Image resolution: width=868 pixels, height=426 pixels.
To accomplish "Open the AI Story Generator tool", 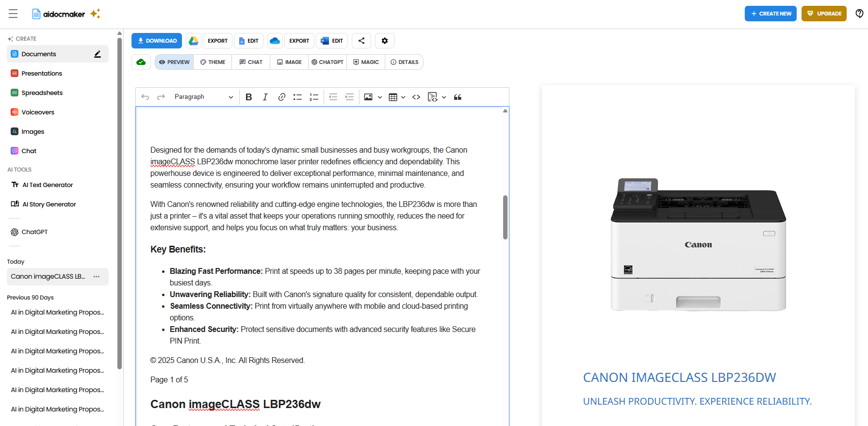I will (x=58, y=205).
